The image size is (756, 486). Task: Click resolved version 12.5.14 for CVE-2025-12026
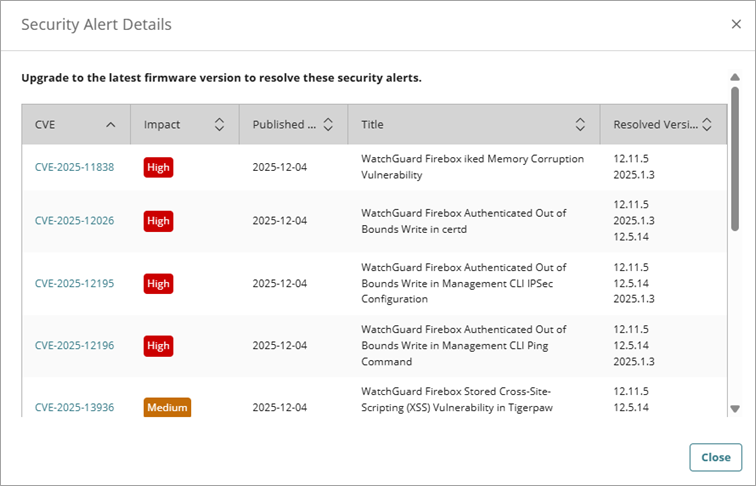point(631,237)
